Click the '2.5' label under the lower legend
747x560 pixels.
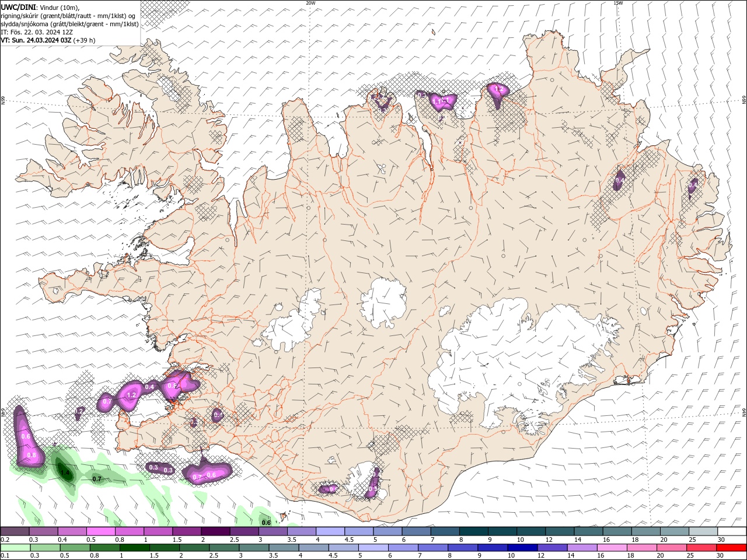click(x=214, y=556)
